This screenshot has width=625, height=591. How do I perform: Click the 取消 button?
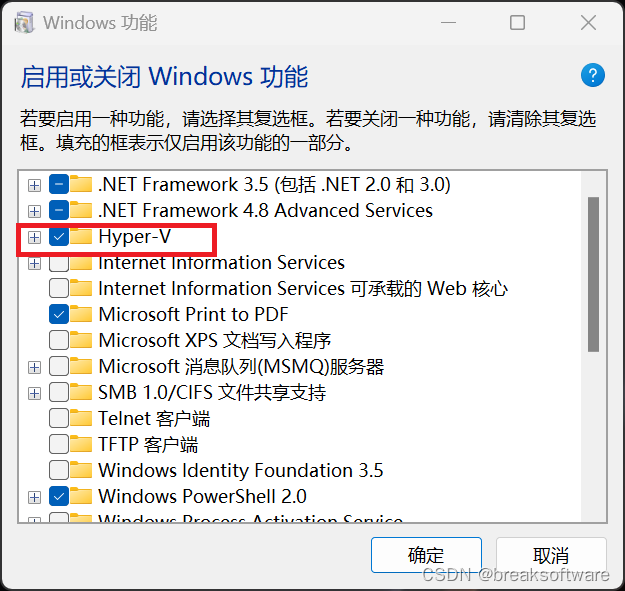551,556
